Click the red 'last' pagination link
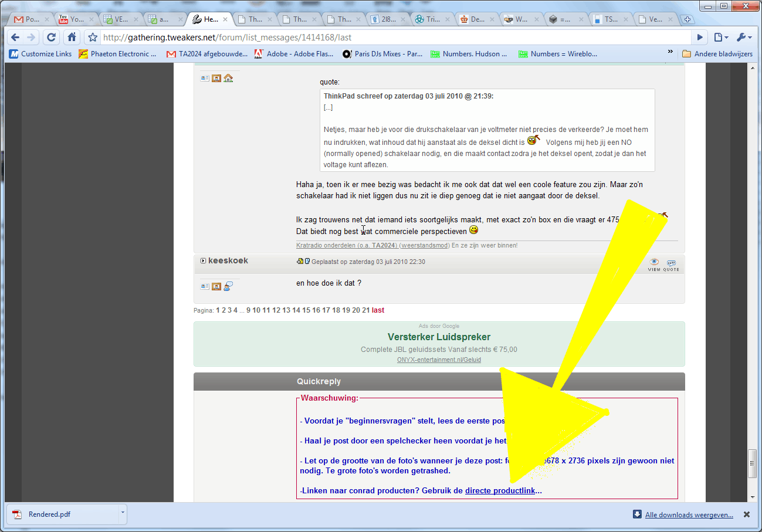 (378, 310)
